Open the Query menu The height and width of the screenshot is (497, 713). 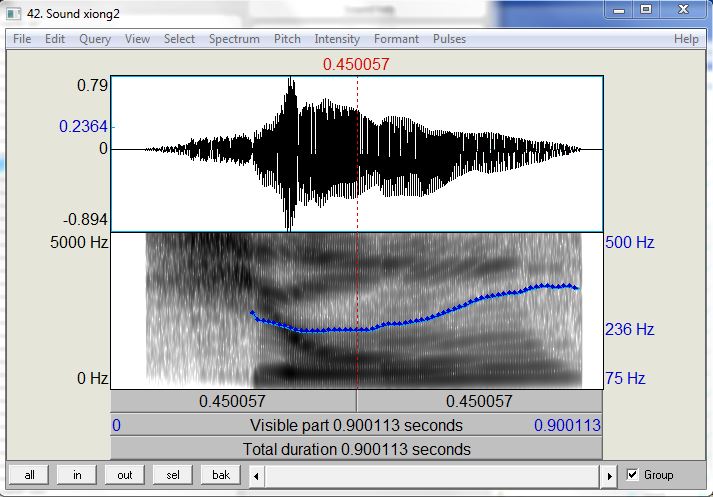click(x=95, y=39)
